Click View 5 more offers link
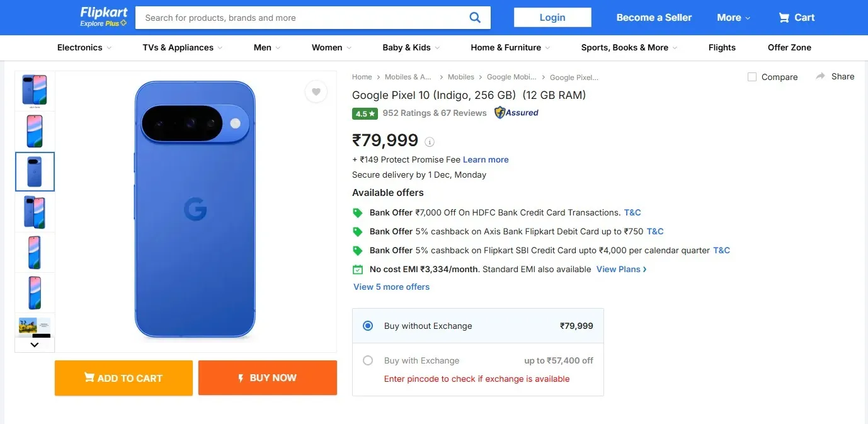Screen dimensions: 868x424 pos(391,287)
